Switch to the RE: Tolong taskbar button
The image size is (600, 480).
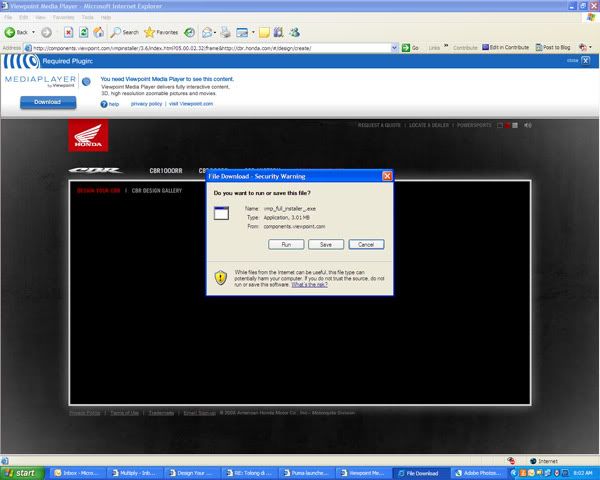point(249,473)
